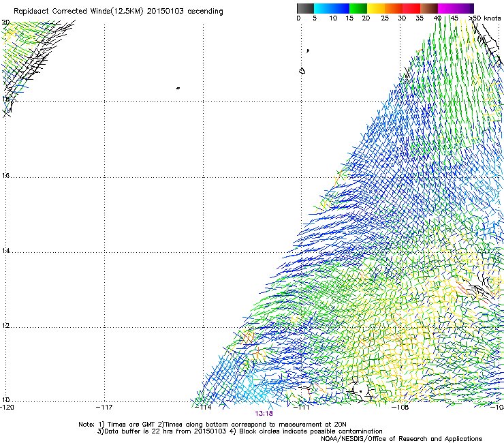Click latitude axis label '12'
The width and height of the screenshot is (504, 443).
click(5, 326)
